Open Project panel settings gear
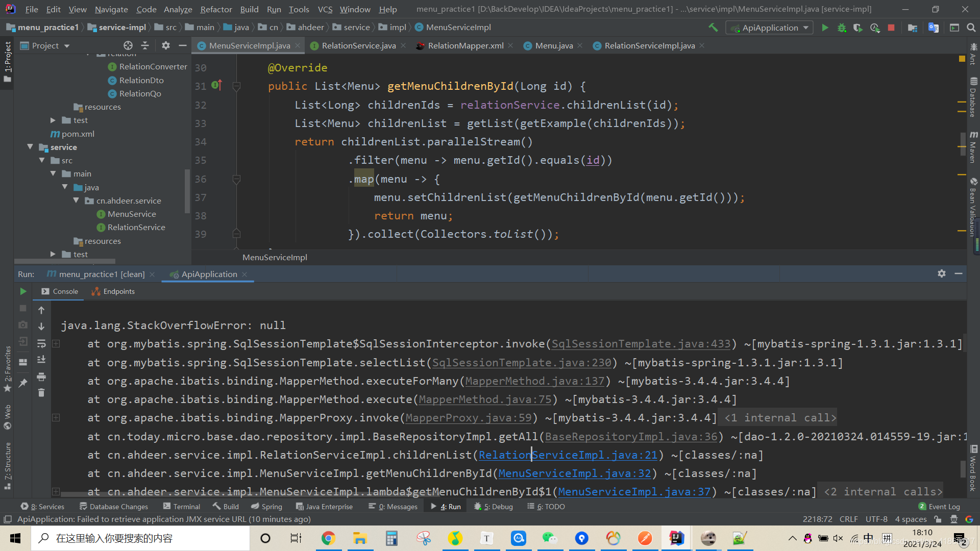980x551 pixels. click(x=165, y=45)
